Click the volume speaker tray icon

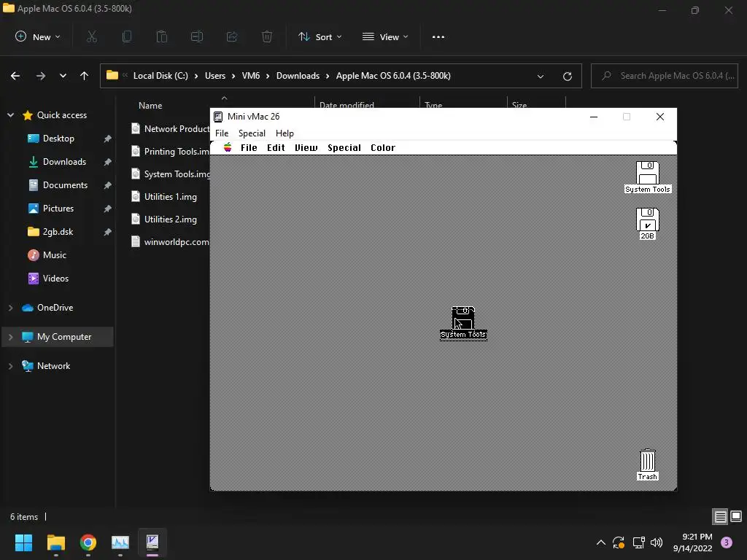[x=657, y=542]
